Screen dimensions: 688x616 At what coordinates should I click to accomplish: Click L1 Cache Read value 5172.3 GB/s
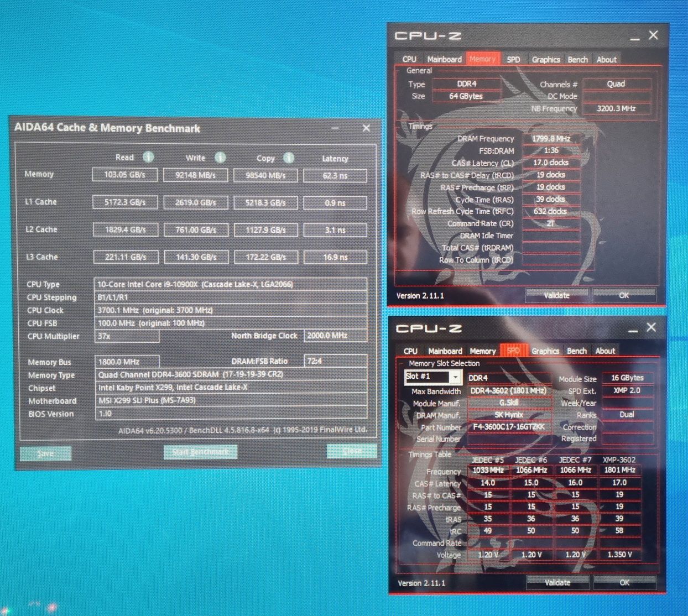coord(125,202)
